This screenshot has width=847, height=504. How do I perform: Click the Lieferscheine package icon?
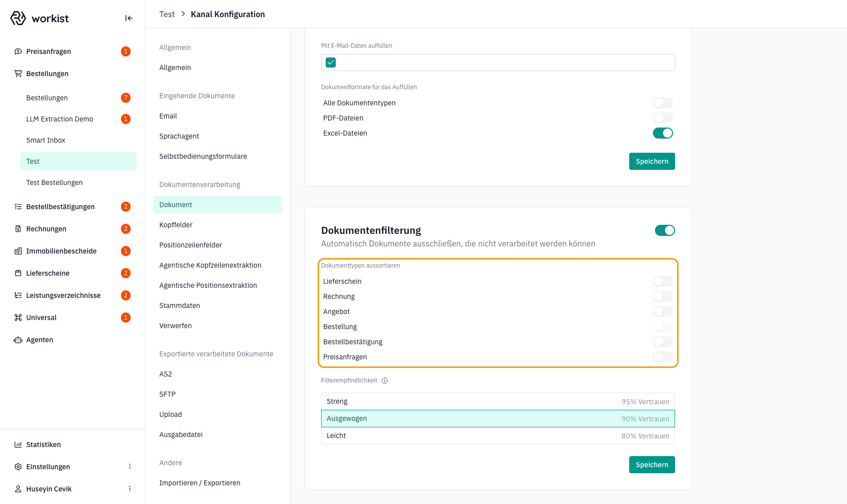pyautogui.click(x=18, y=273)
